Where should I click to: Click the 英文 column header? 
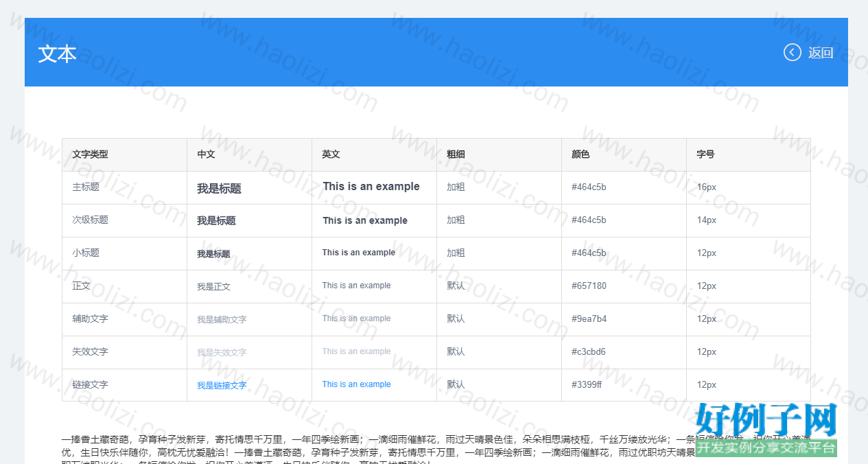pos(331,154)
